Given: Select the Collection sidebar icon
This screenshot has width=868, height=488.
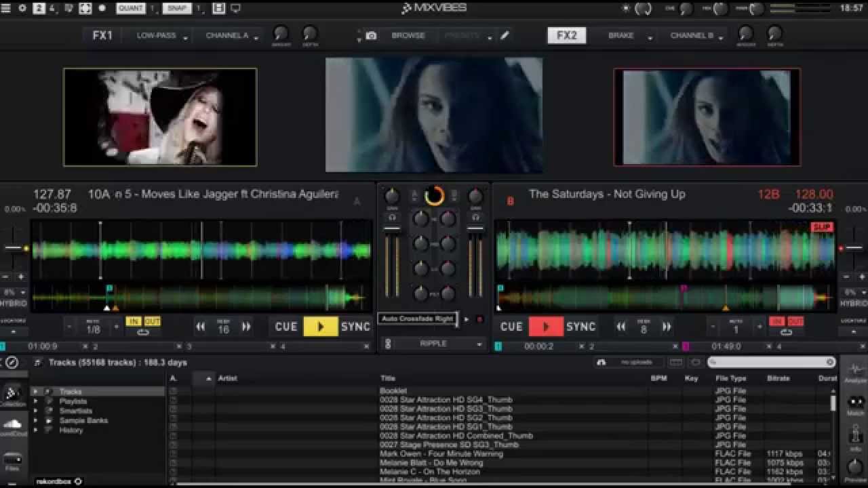Looking at the screenshot, I should [x=12, y=396].
